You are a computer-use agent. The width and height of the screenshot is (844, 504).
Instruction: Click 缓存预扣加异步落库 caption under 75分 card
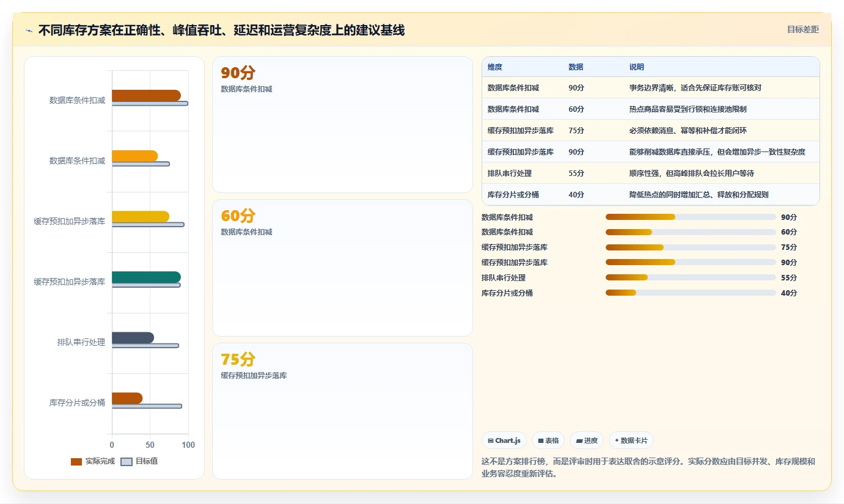click(x=254, y=376)
